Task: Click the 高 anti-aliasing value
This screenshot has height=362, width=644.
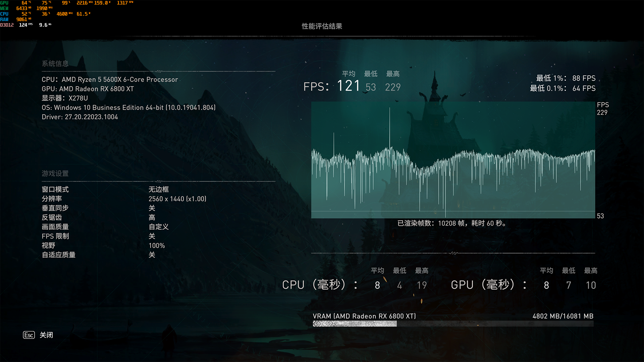Action: 152,218
